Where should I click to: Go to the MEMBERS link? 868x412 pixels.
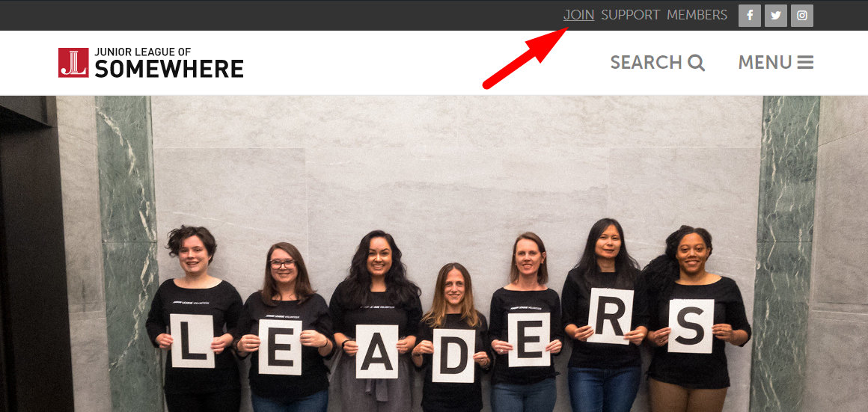(697, 15)
